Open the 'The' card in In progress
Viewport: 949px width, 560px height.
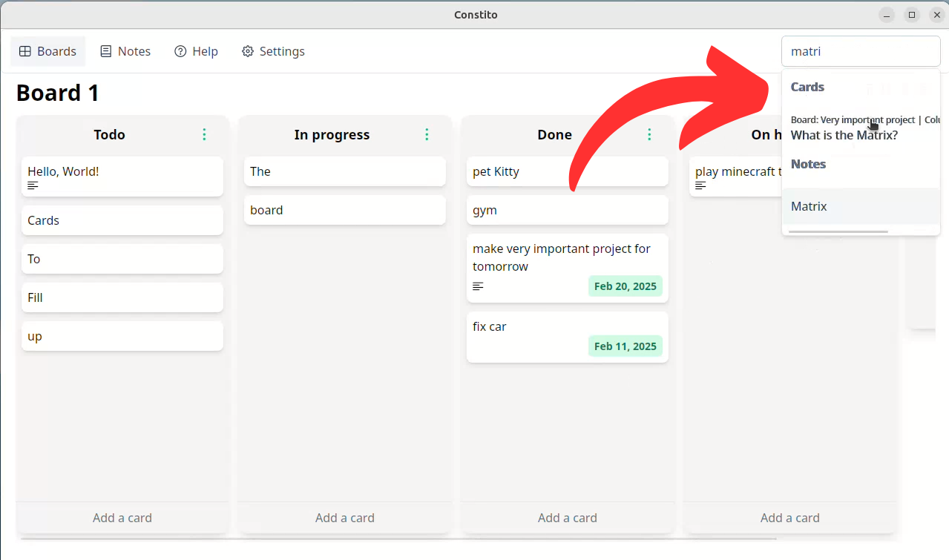pyautogui.click(x=345, y=171)
